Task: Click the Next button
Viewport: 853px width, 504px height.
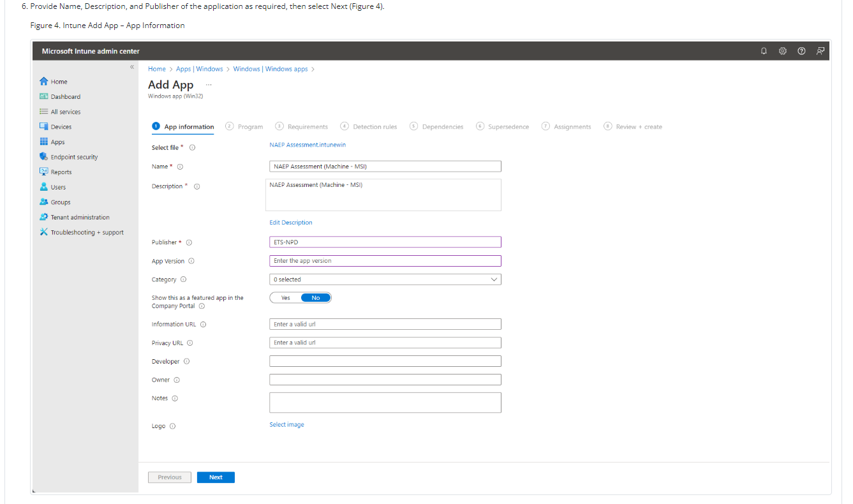Action: pyautogui.click(x=216, y=477)
